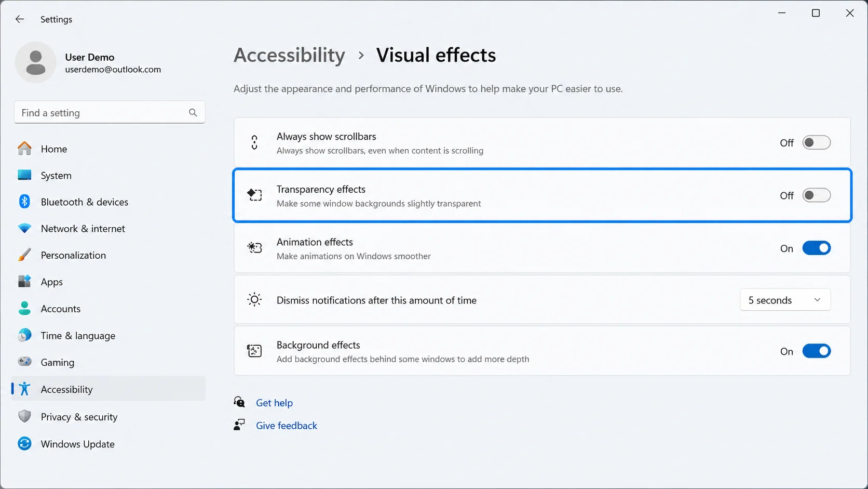The image size is (868, 489).
Task: Click the Accessibility figure icon
Action: pyautogui.click(x=24, y=389)
